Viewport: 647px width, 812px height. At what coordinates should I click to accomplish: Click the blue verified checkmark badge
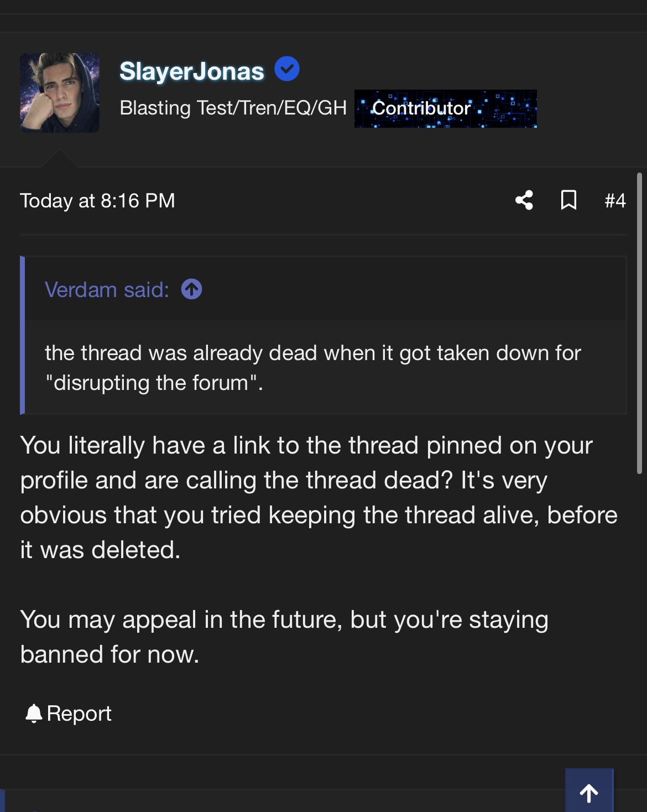click(x=287, y=69)
